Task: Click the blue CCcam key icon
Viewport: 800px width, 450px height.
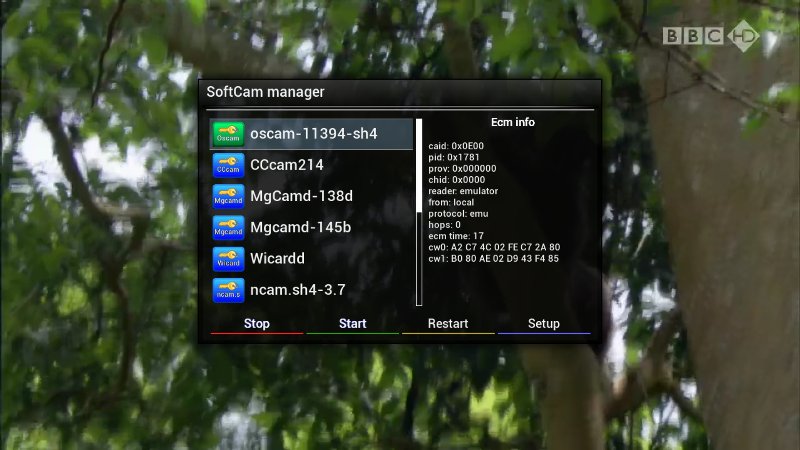Action: [228, 165]
